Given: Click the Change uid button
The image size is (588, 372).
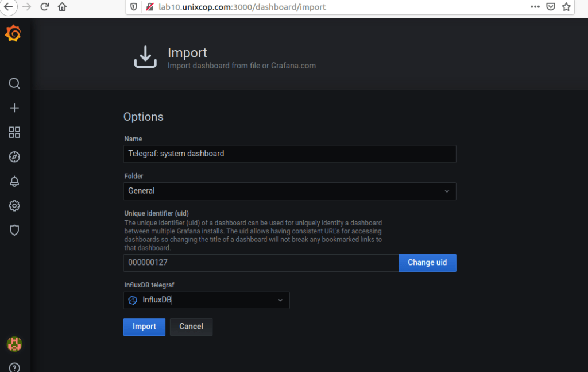Looking at the screenshot, I should [427, 263].
